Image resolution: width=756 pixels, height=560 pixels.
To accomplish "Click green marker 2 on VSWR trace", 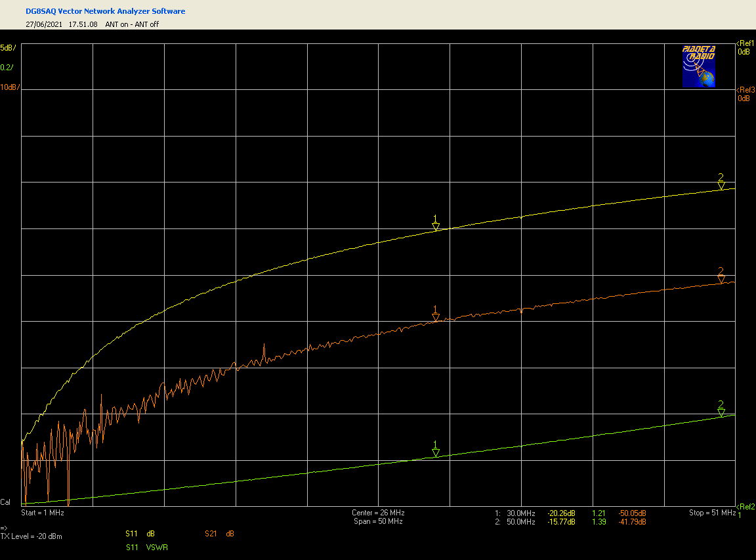I will tap(721, 408).
